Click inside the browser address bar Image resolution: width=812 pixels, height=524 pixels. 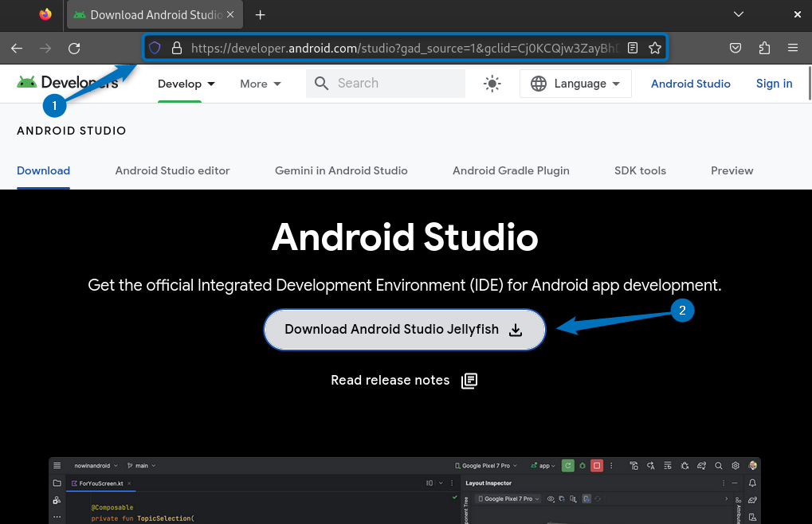pyautogui.click(x=398, y=48)
